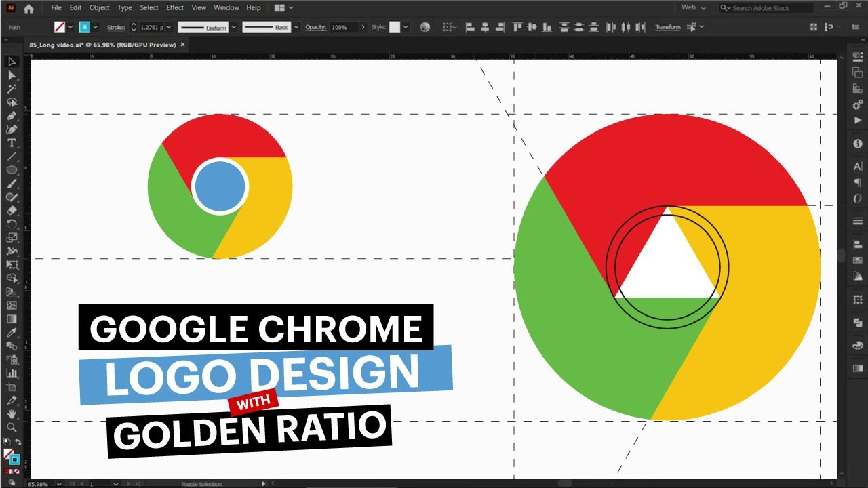Select the Magic Wand tool
The height and width of the screenshot is (488, 868).
[12, 89]
